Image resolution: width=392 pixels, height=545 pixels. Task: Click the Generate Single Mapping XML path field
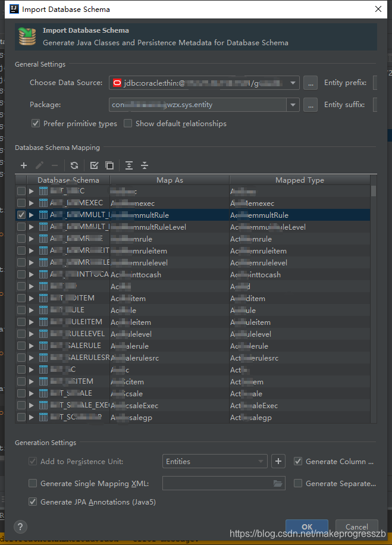[224, 484]
